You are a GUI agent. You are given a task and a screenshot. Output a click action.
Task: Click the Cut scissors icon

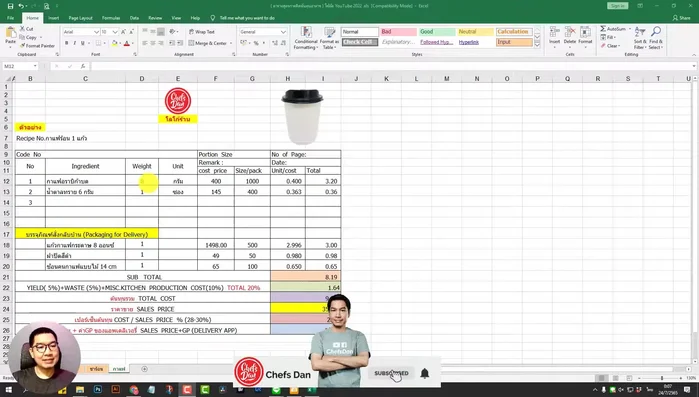coord(22,29)
